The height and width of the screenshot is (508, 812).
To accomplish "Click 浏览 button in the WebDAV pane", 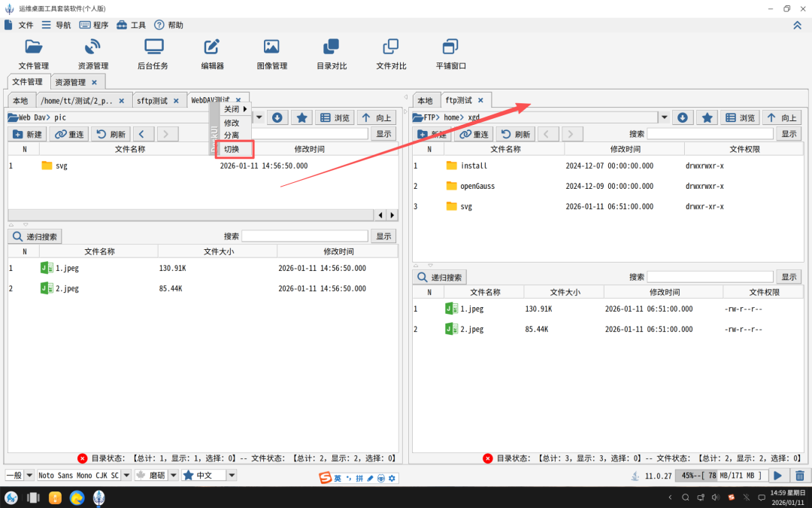I will (x=335, y=117).
